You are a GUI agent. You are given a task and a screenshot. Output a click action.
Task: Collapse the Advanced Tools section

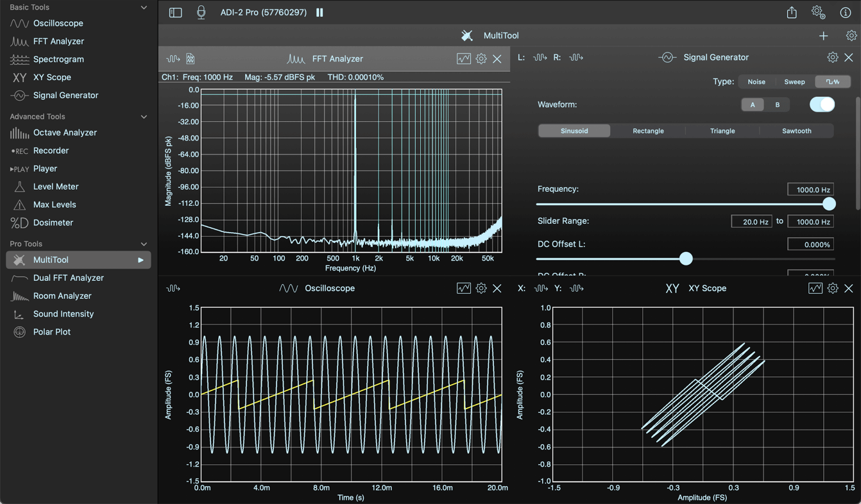point(144,117)
